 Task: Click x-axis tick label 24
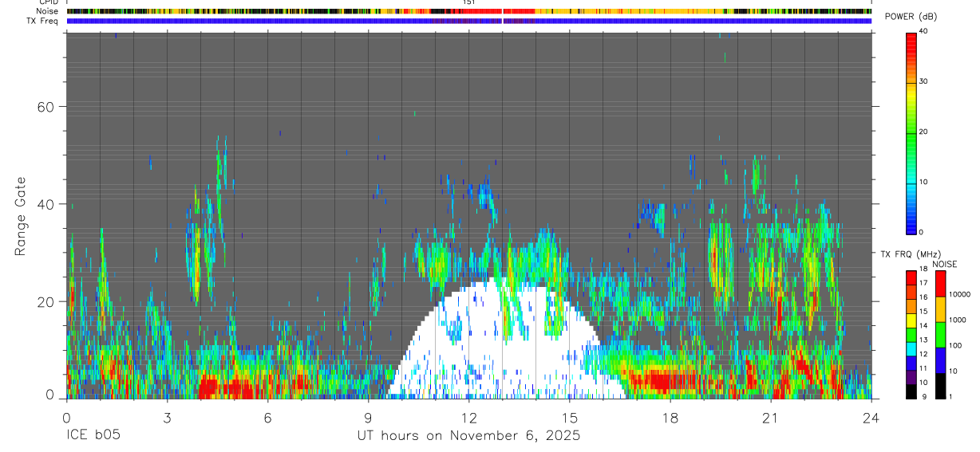click(x=871, y=418)
